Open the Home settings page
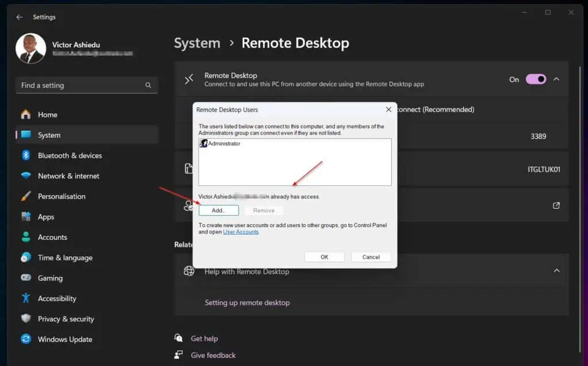This screenshot has height=366, width=588. click(87, 115)
